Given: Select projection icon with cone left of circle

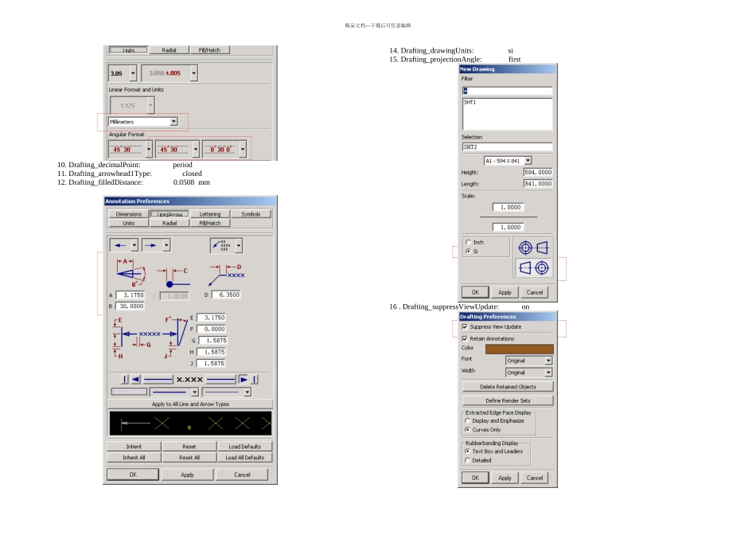Looking at the screenshot, I should coord(533,267).
